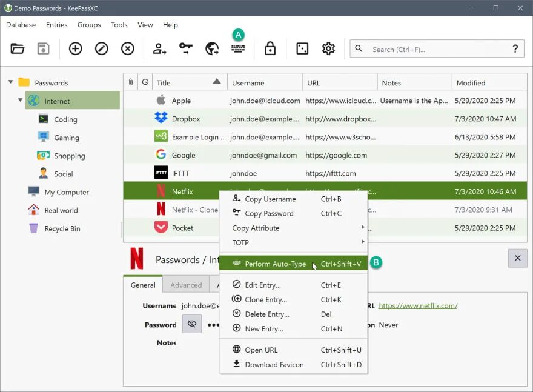Select the Shopping group
Screen dimensions: 533x392
tap(69, 156)
